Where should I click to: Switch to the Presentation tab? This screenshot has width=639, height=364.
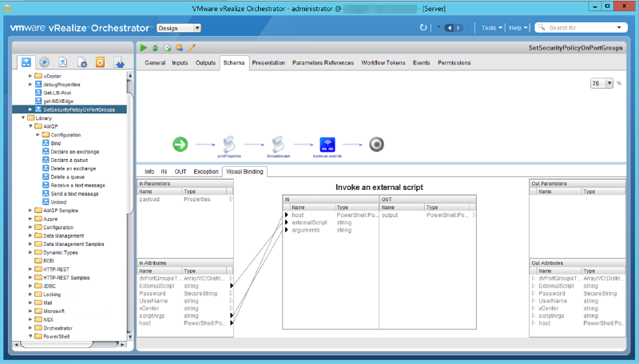pyautogui.click(x=268, y=63)
